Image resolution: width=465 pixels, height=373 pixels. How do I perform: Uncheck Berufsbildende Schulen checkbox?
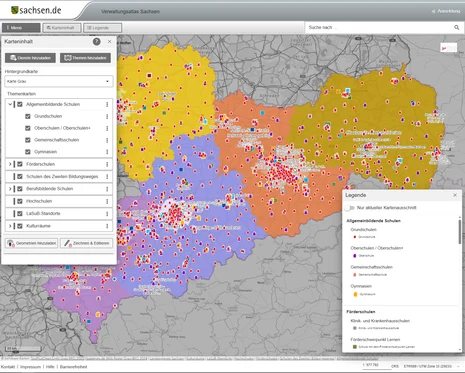[20, 189]
